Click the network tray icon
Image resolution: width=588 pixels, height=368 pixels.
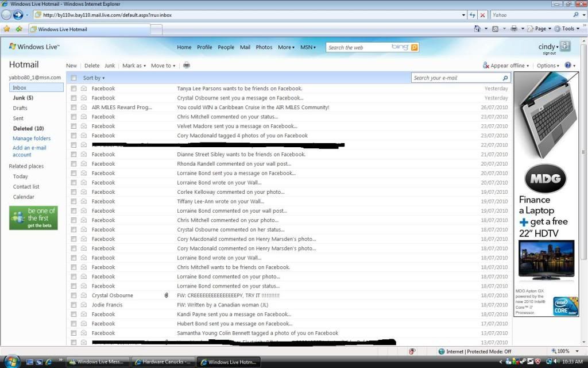(549, 362)
